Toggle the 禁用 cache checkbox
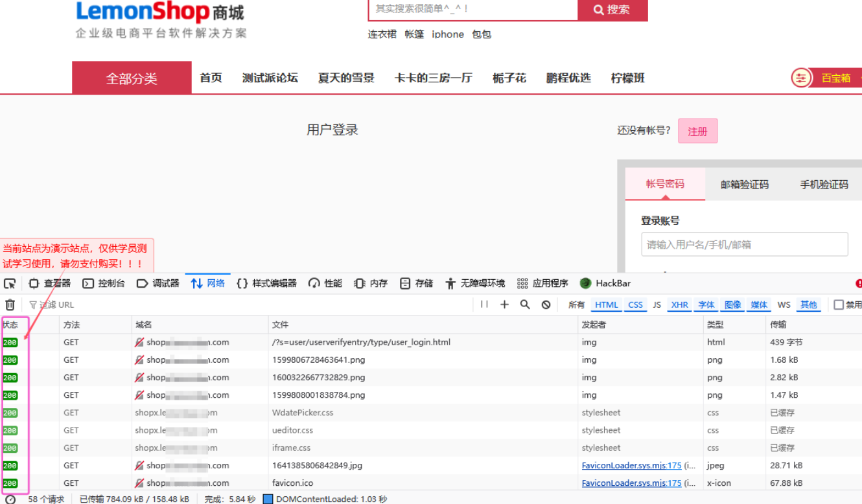 tap(839, 304)
